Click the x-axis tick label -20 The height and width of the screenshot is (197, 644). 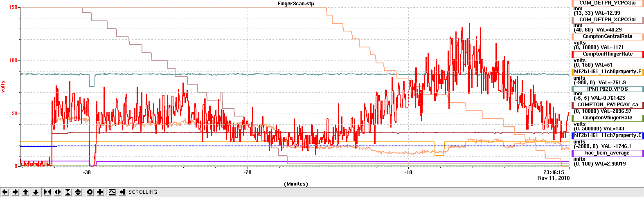click(247, 172)
